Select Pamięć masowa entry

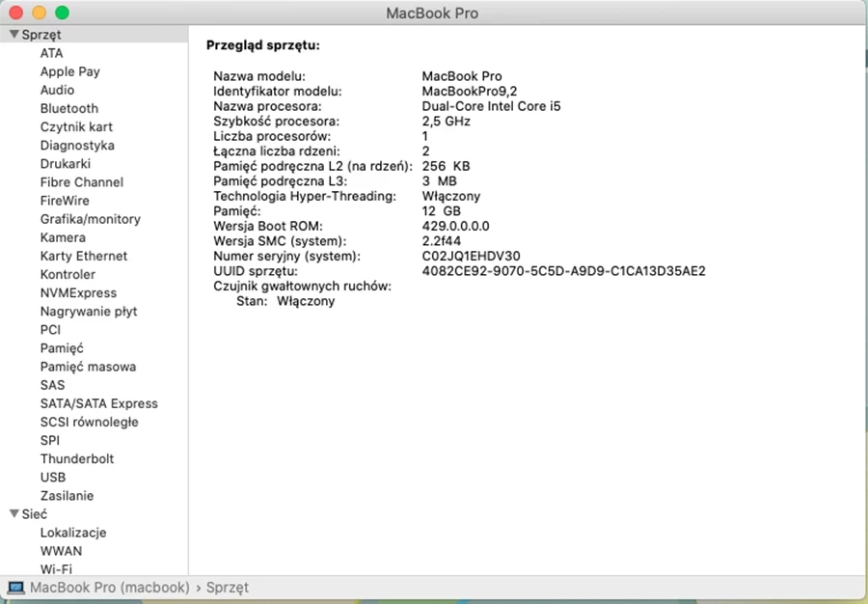[88, 367]
